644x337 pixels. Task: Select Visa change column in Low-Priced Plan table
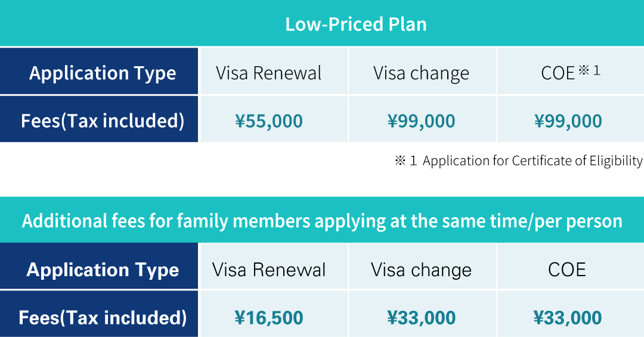coord(421,73)
